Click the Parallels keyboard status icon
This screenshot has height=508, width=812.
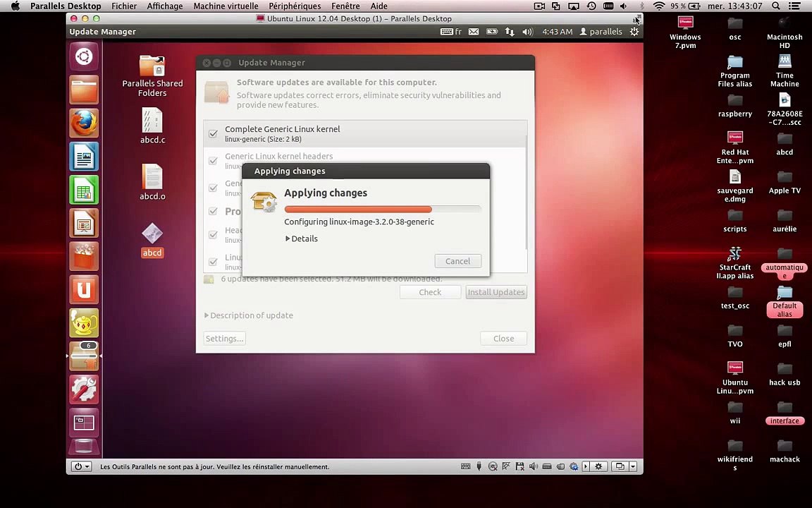[465, 466]
